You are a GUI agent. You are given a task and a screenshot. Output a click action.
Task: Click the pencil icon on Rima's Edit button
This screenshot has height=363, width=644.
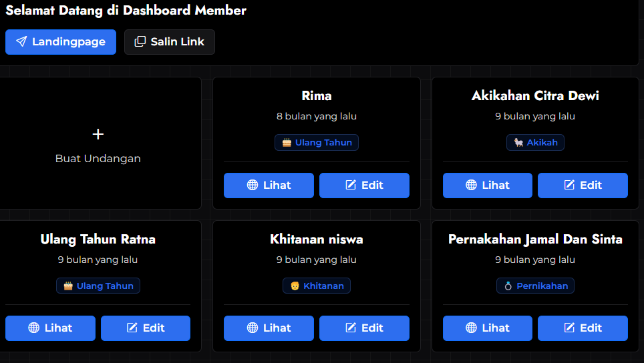[351, 186]
